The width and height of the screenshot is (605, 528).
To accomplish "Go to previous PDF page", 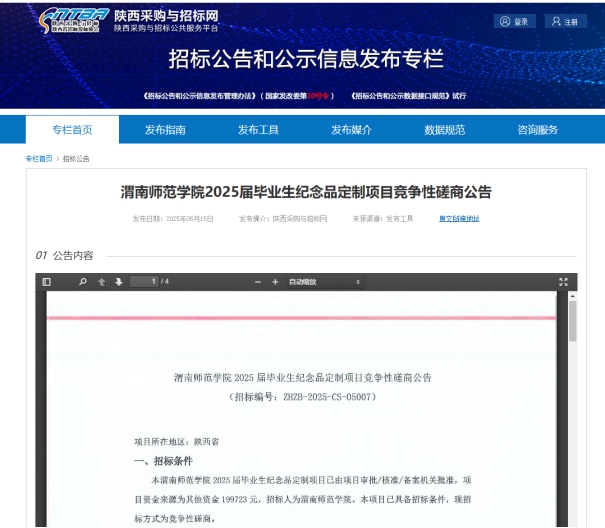I will click(102, 282).
